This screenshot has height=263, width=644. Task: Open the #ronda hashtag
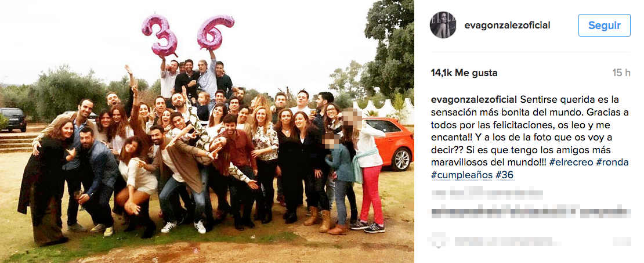click(x=612, y=163)
